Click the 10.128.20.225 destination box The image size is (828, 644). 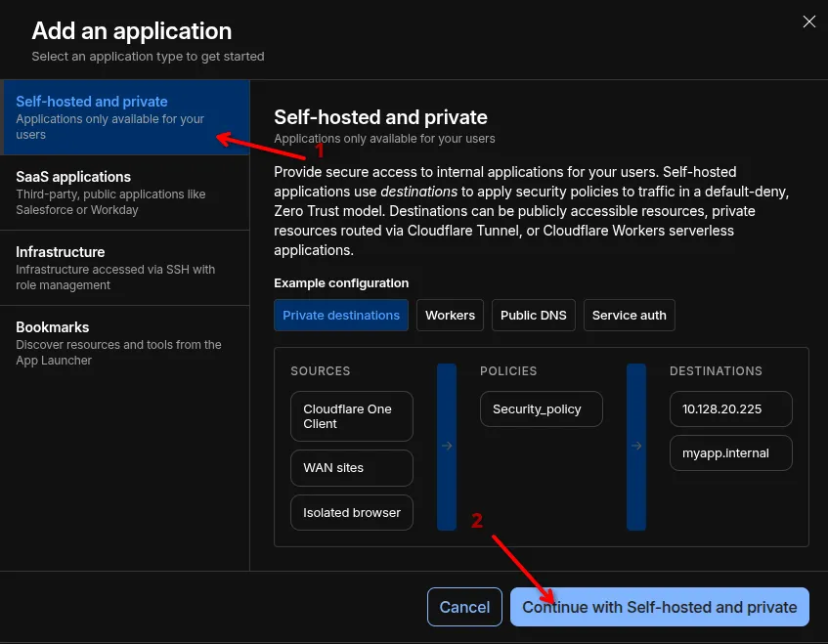(731, 408)
